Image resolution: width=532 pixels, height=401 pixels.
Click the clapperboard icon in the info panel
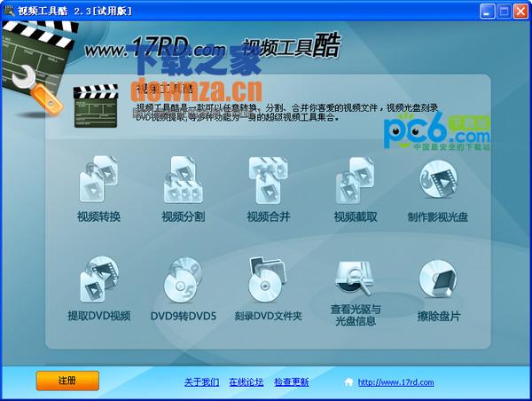(96, 106)
